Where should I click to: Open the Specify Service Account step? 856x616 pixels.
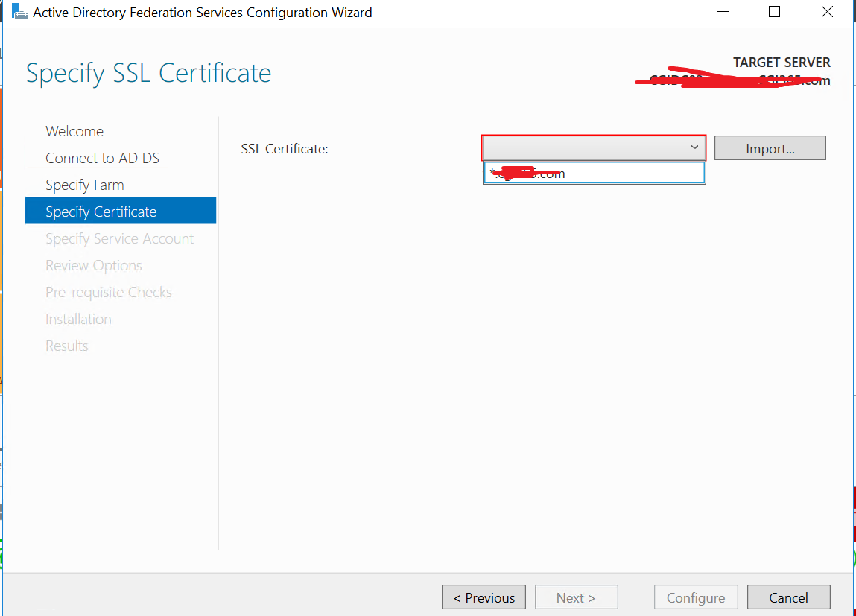pyautogui.click(x=119, y=238)
